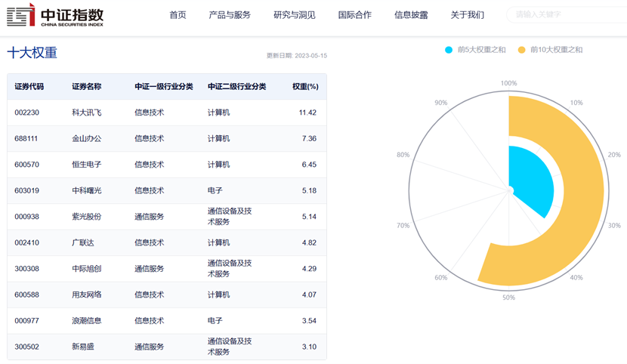Click security code 002230
The height and width of the screenshot is (364, 627).
pyautogui.click(x=26, y=113)
